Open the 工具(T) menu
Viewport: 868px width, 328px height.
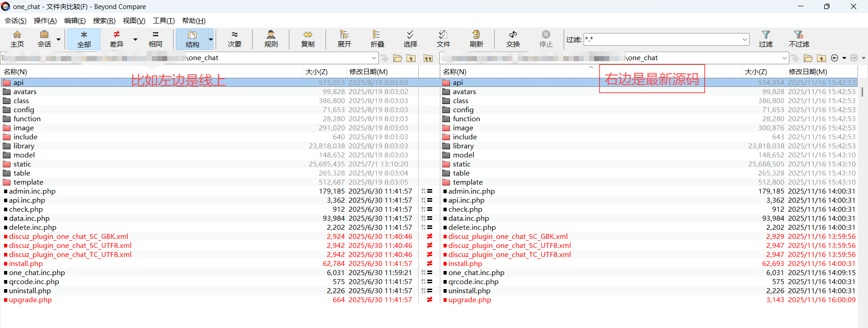point(164,20)
